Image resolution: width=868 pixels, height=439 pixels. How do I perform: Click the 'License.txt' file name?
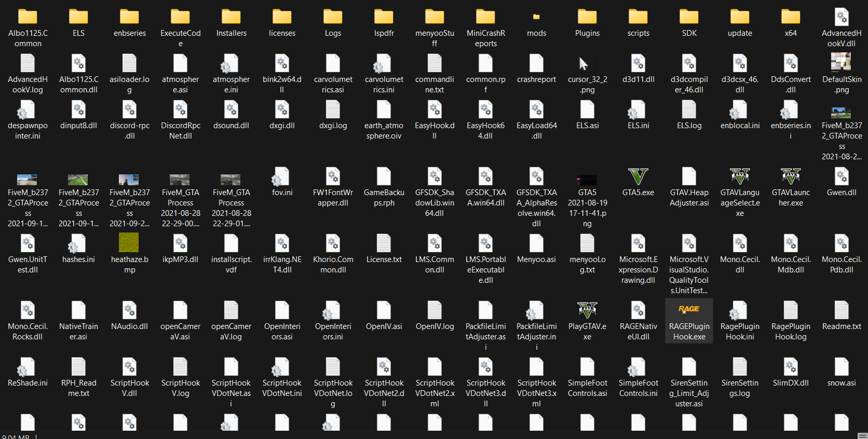point(384,259)
